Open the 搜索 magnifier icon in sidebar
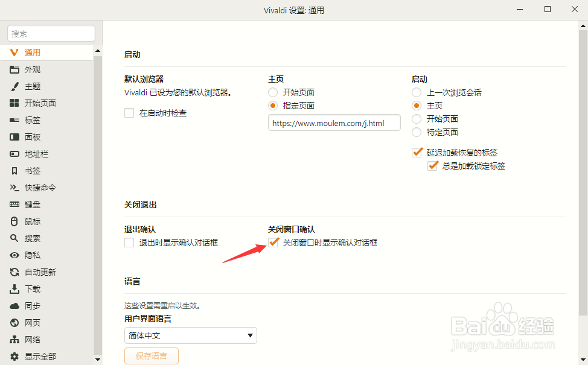This screenshot has width=588, height=365. tap(14, 238)
